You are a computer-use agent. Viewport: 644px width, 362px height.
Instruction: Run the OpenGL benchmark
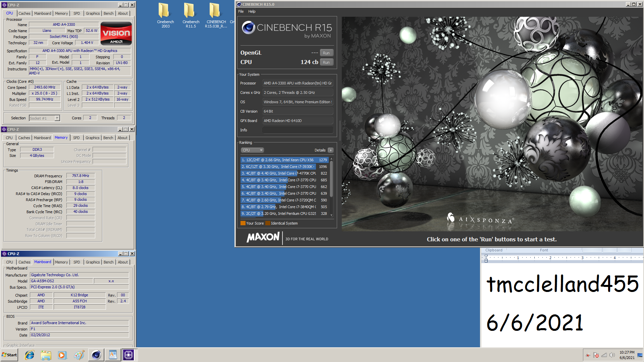point(326,53)
